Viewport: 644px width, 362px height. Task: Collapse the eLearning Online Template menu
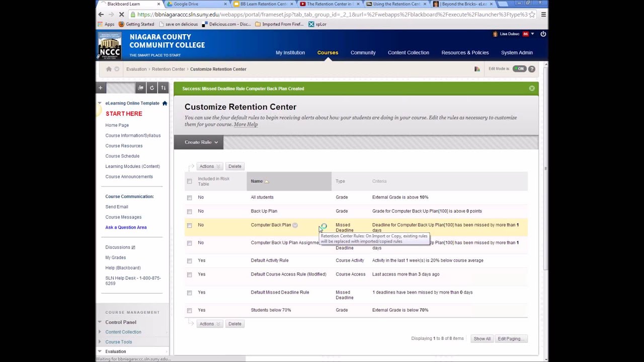(x=99, y=103)
